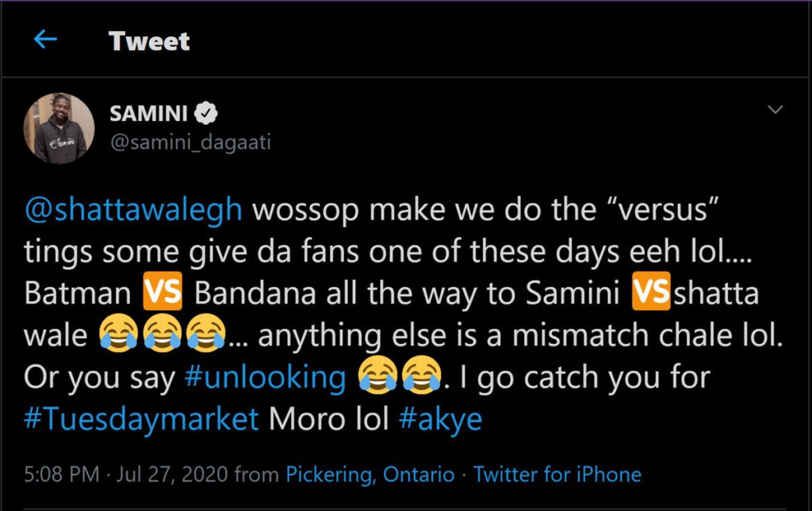This screenshot has height=511, width=812.
Task: Click the Twitter for iPhone source link
Action: [x=557, y=475]
